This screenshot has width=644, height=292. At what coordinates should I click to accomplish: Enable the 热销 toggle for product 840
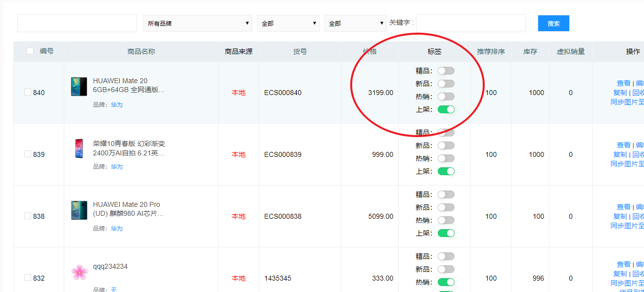click(446, 97)
